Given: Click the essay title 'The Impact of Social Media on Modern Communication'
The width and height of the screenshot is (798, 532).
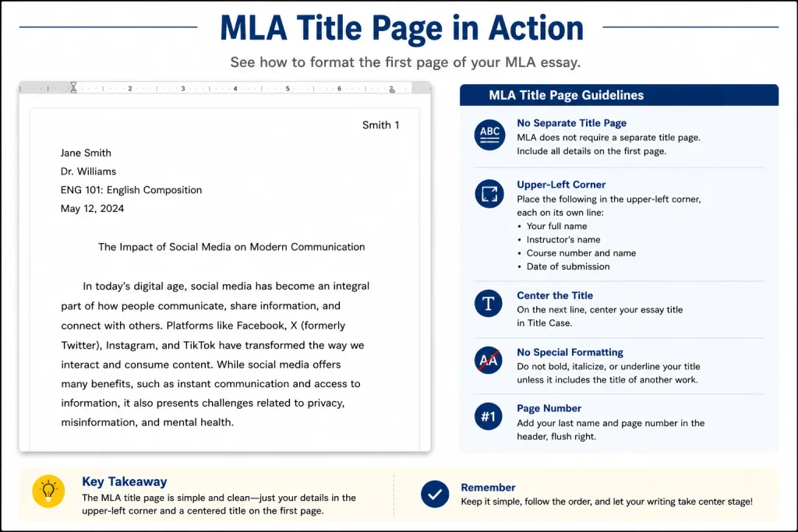Looking at the screenshot, I should click(231, 247).
